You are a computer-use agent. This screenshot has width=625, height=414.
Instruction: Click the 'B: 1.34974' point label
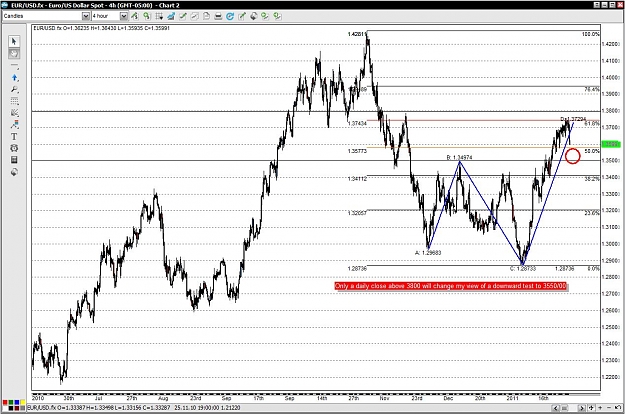coord(459,158)
